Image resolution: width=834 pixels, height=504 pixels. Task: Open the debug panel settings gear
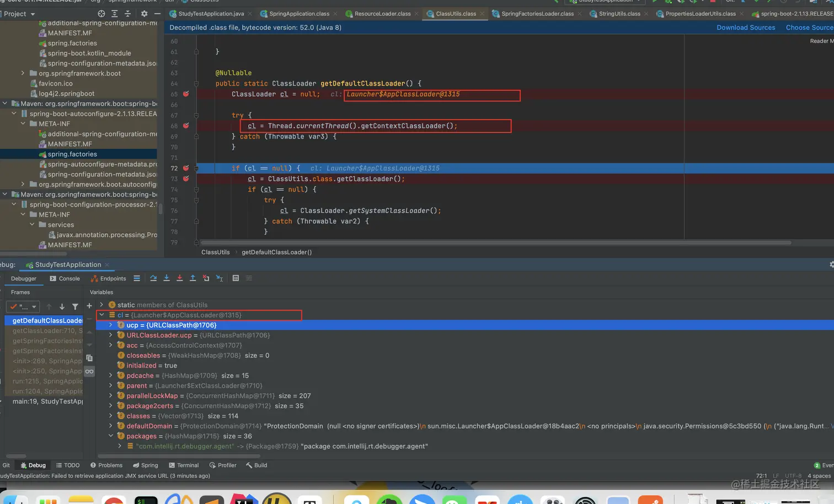[831, 265]
